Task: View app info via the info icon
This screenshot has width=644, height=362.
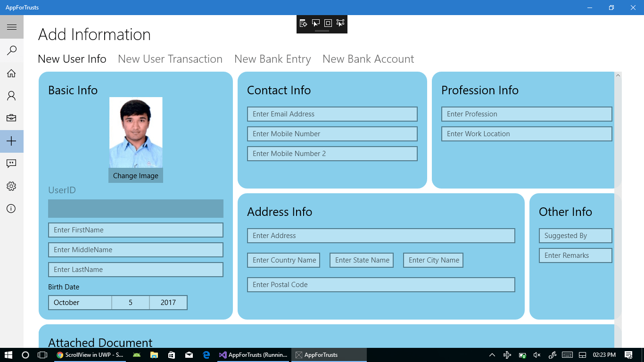Action: tap(11, 208)
